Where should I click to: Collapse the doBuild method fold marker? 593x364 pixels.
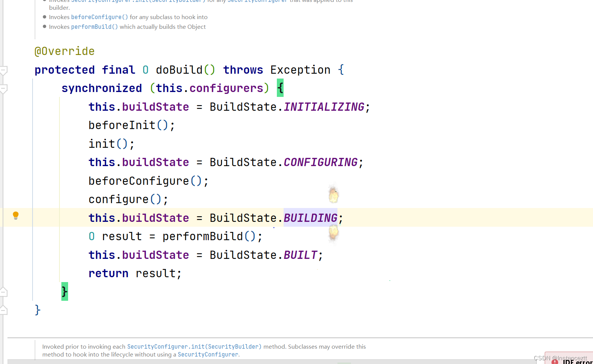click(4, 70)
